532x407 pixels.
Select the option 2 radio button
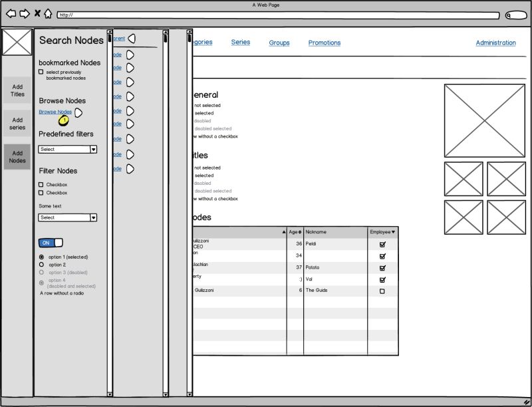(41, 265)
